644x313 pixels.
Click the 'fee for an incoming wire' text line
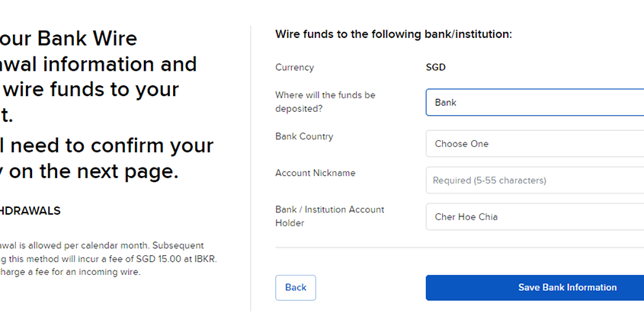pyautogui.click(x=84, y=272)
